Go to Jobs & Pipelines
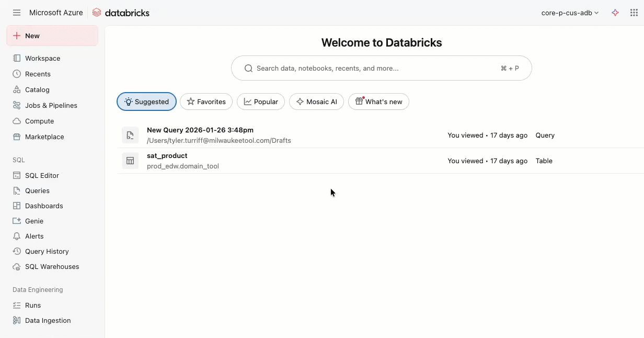Image resolution: width=644 pixels, height=338 pixels. pyautogui.click(x=52, y=105)
